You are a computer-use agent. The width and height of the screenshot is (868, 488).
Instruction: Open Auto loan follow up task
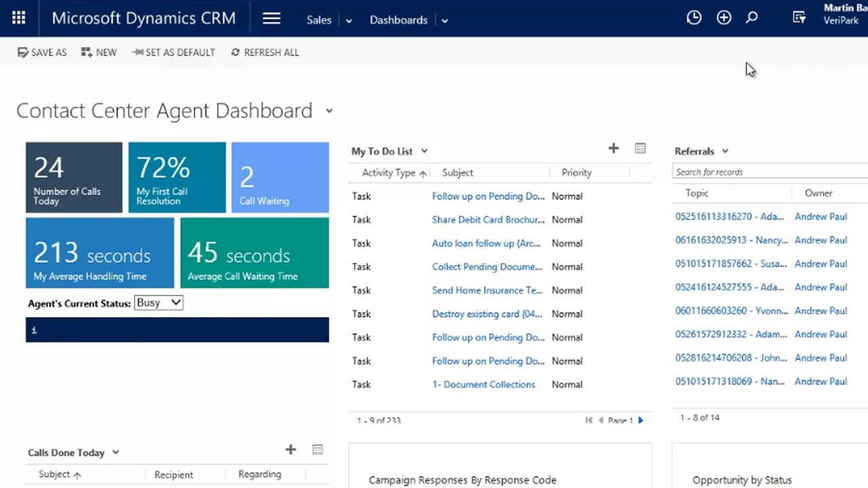(x=486, y=243)
